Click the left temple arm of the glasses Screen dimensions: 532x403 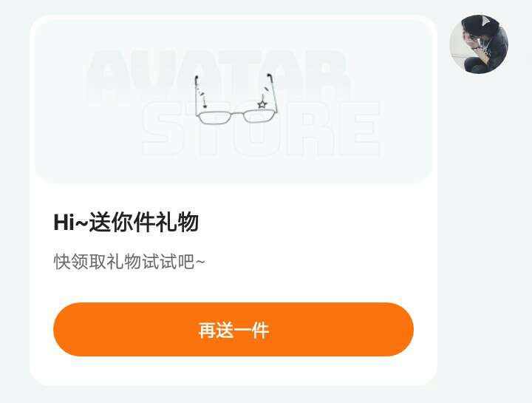196,95
